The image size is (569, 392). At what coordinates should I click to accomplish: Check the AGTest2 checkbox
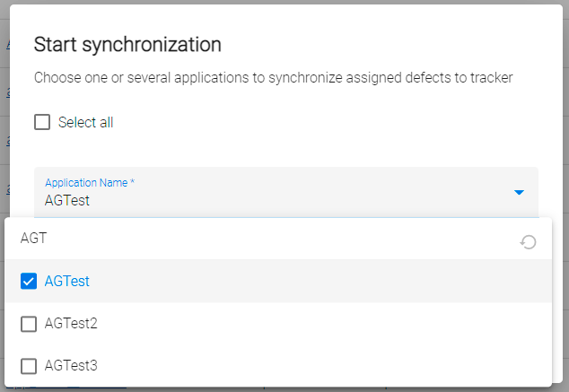[x=29, y=324]
